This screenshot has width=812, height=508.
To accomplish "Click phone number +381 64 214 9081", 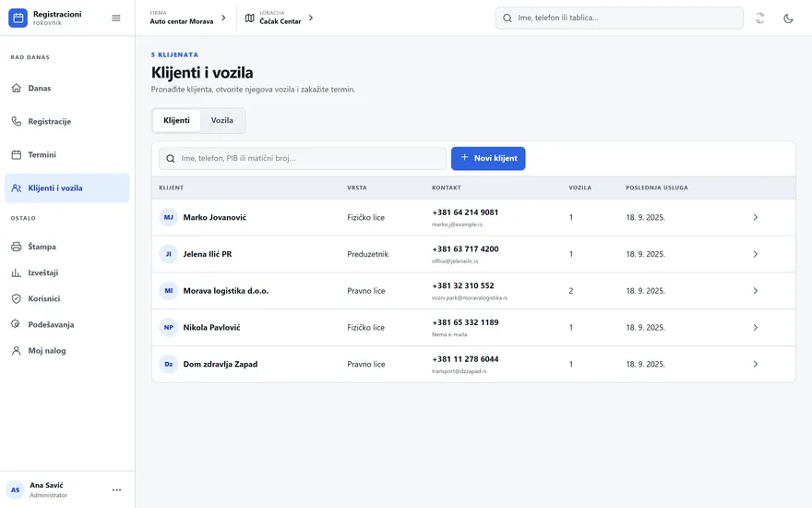I will click(465, 212).
